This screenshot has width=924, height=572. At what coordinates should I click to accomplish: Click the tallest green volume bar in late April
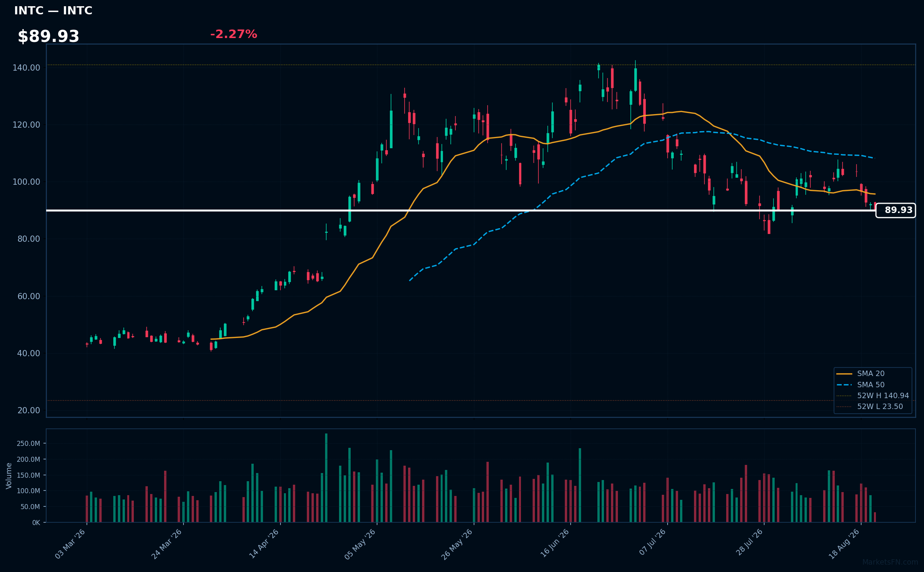pos(326,478)
